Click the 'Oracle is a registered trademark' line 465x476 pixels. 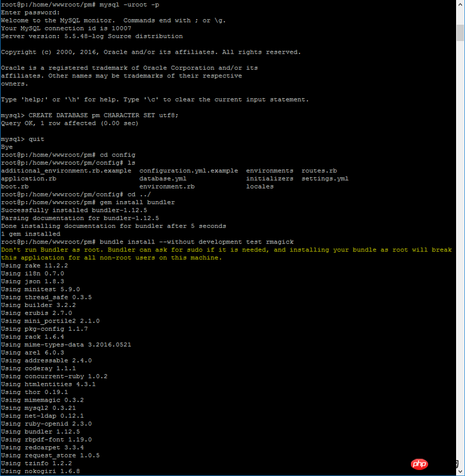[130, 68]
